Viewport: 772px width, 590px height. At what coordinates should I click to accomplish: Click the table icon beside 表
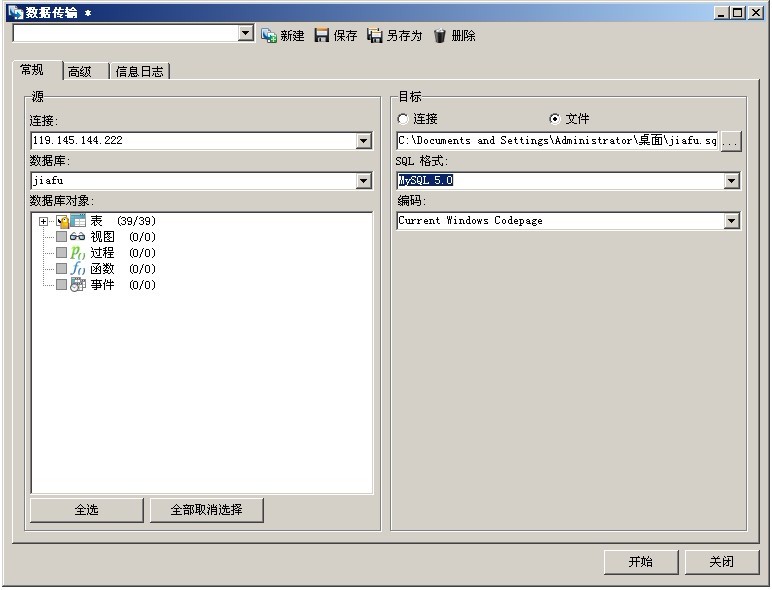click(78, 221)
